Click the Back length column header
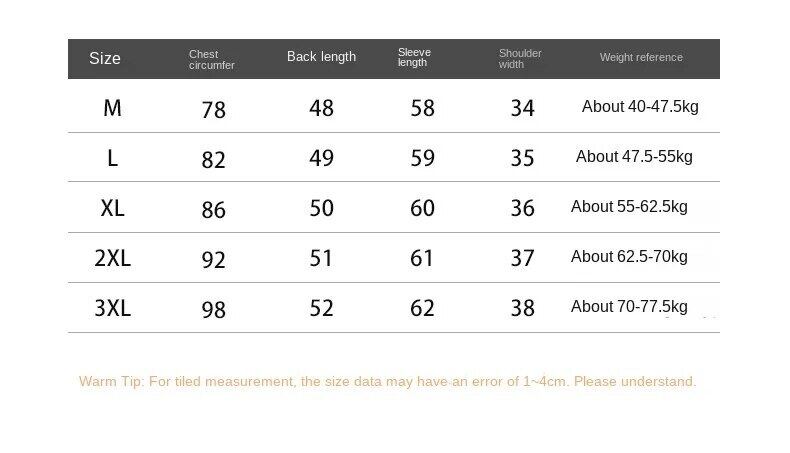790x453 pixels. pos(321,57)
